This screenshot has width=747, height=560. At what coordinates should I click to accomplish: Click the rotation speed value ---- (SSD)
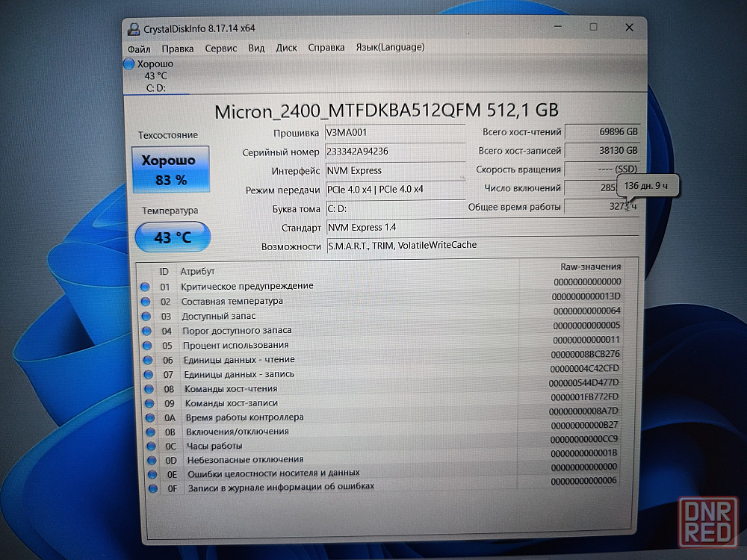(601, 169)
